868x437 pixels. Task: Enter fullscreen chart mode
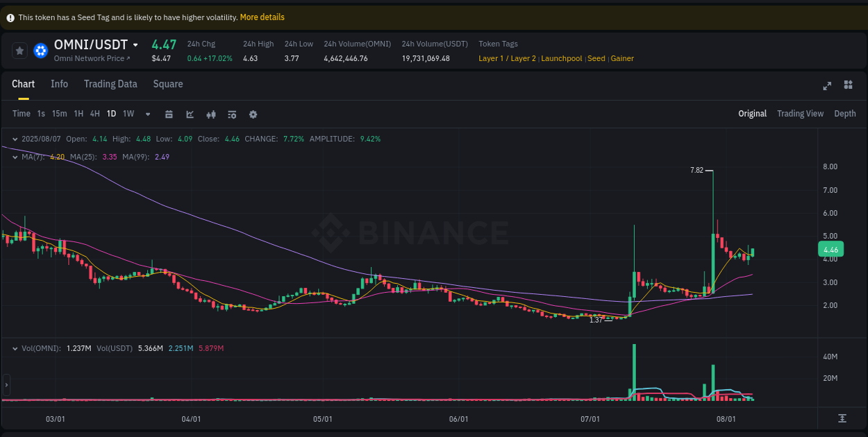[827, 85]
